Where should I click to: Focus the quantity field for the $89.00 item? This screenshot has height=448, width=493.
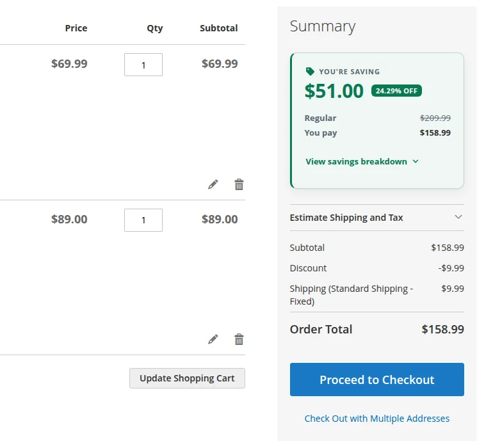tap(143, 220)
